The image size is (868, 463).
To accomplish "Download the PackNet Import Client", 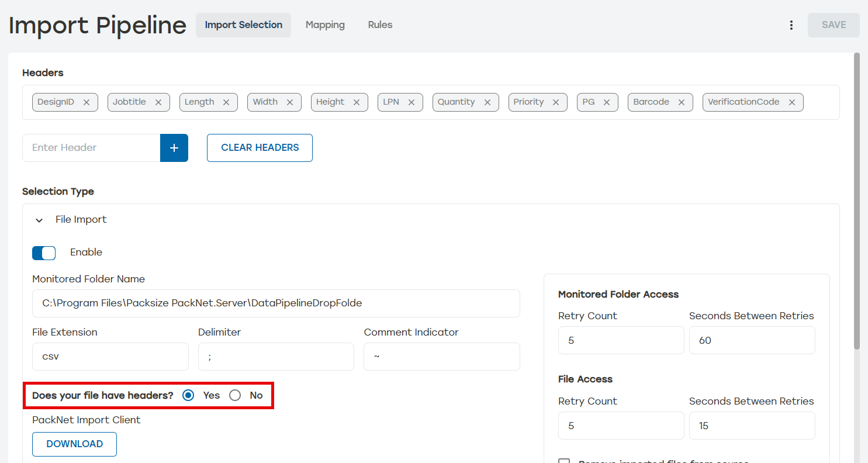I will click(x=74, y=444).
